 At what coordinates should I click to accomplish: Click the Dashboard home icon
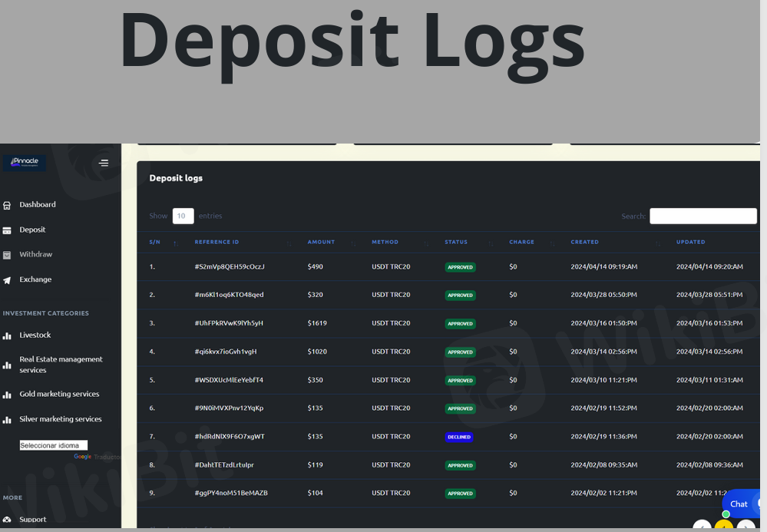point(7,205)
